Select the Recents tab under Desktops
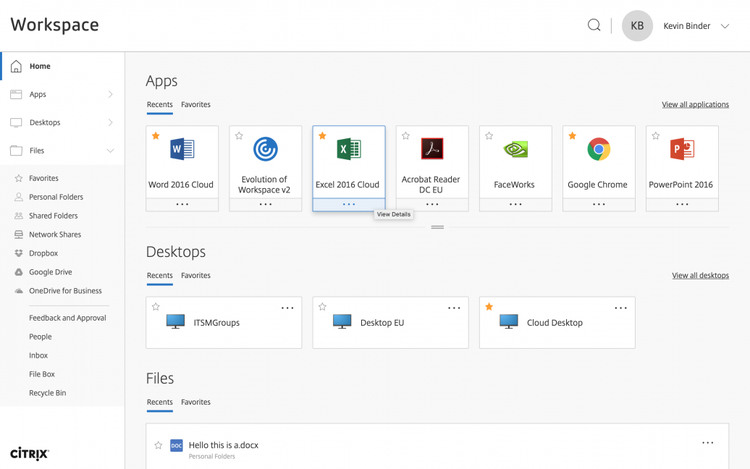Image resolution: width=750 pixels, height=469 pixels. (160, 275)
